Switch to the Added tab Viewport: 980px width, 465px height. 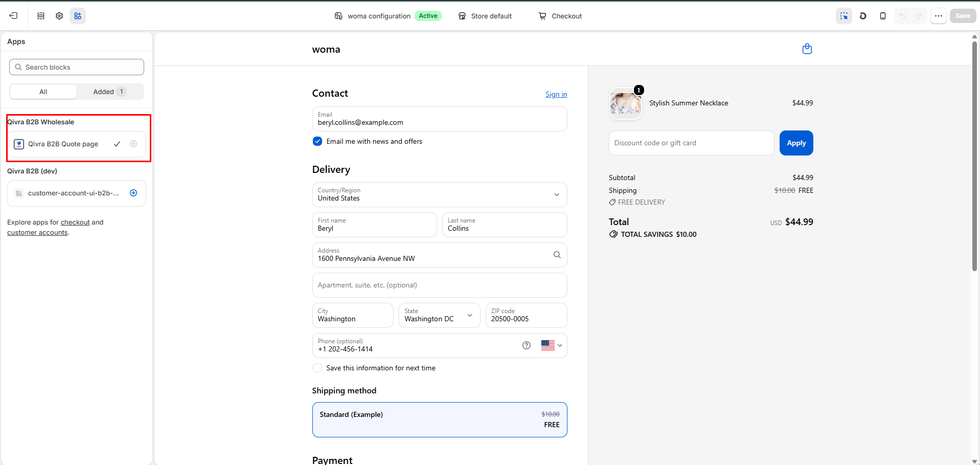[x=110, y=92]
